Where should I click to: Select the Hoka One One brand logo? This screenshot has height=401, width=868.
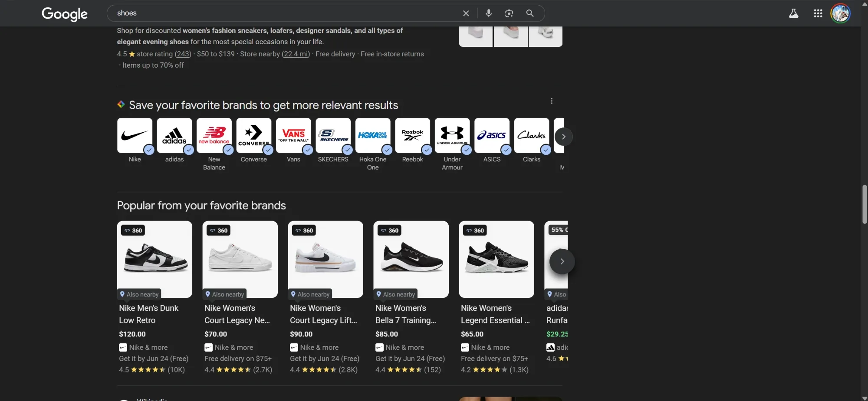pyautogui.click(x=373, y=135)
